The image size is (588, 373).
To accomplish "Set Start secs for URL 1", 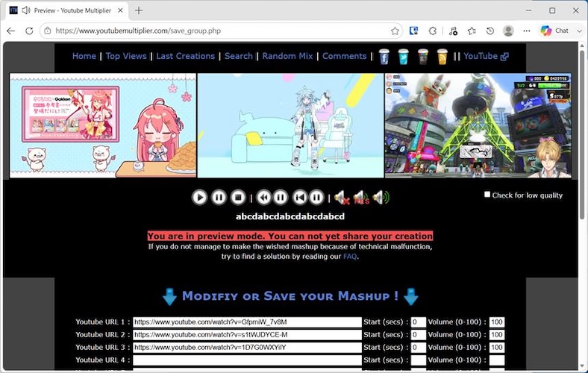I will pos(418,322).
